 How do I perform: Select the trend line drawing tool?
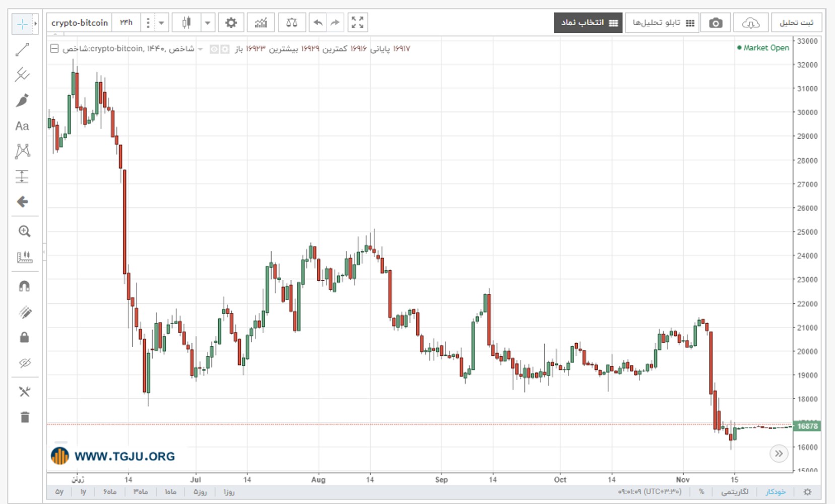coord(22,49)
